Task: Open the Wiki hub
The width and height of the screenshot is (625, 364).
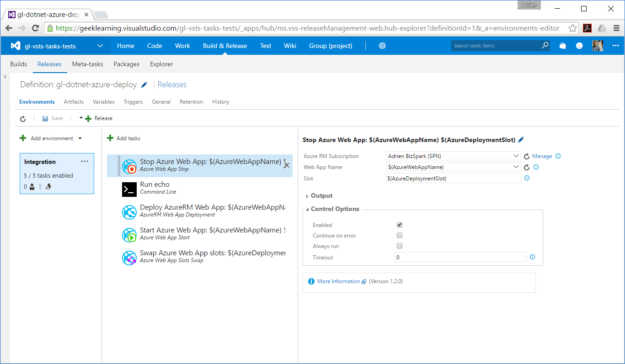Action: pyautogui.click(x=290, y=46)
